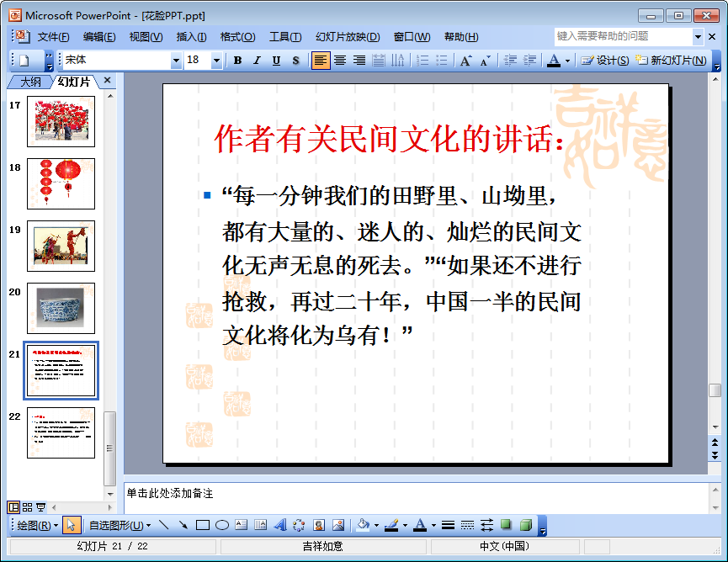Switch to normal view
Screen dimensions: 728x562
click(13, 507)
